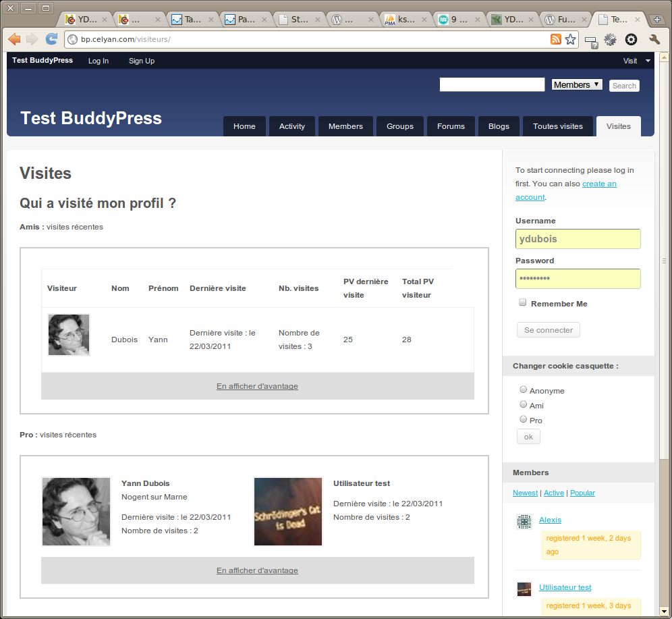
Task: Open the Home navigation tab
Action: pos(244,126)
